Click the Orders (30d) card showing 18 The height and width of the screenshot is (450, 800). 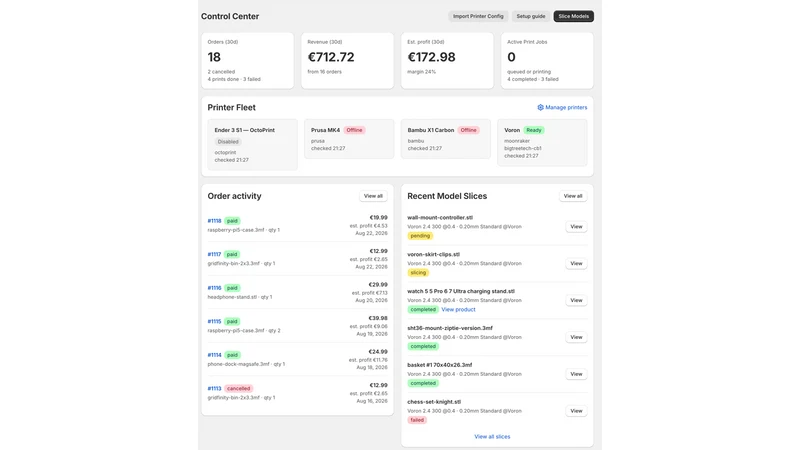click(247, 61)
